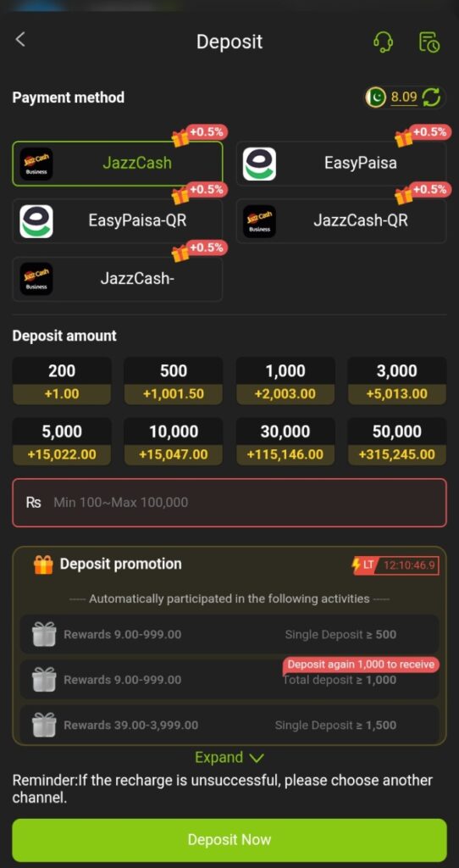Choose the 200 deposit amount
The width and height of the screenshot is (459, 868).
pyautogui.click(x=62, y=381)
